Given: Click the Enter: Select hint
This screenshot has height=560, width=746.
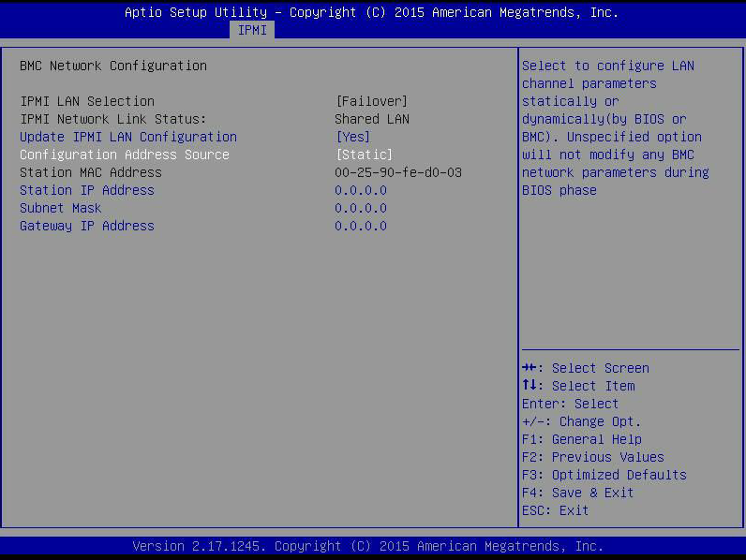Looking at the screenshot, I should 570,404.
